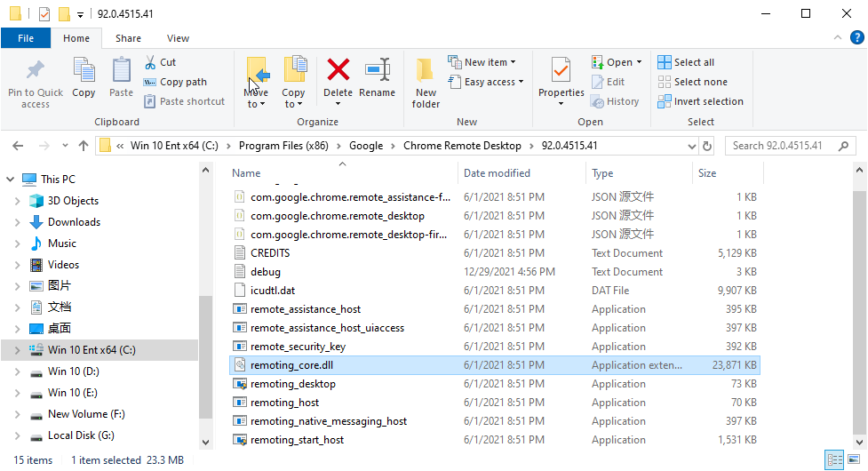Expand the Downloads tree node
Image resolution: width=868 pixels, height=471 pixels.
pyautogui.click(x=17, y=222)
